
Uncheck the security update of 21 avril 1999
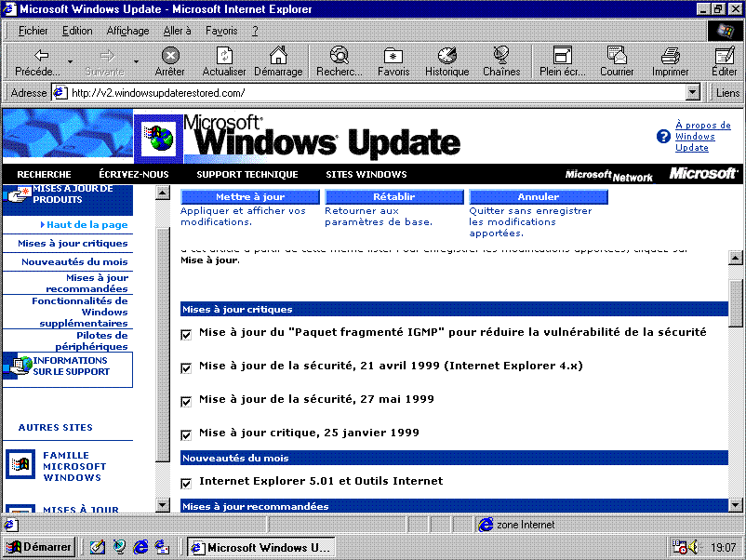tap(186, 368)
